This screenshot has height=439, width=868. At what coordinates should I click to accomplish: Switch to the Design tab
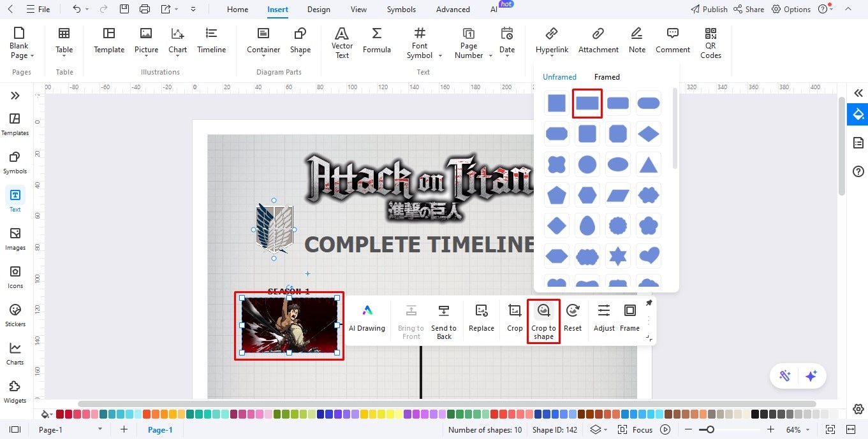318,10
